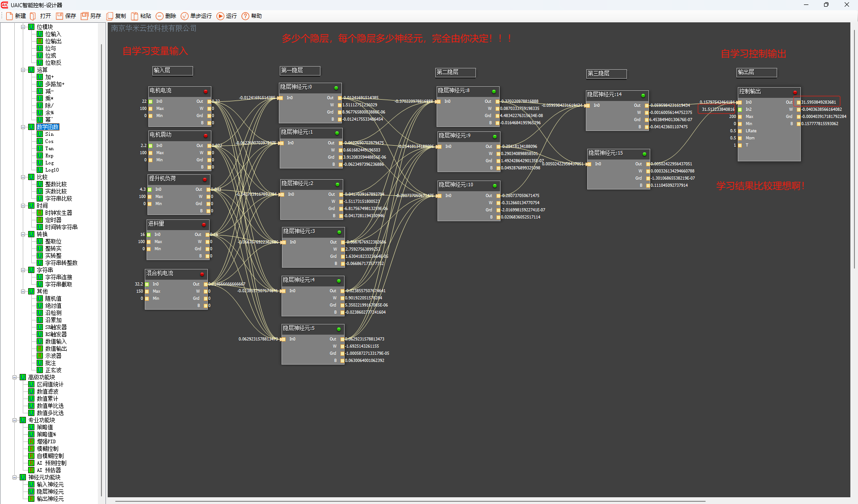Viewport: 858px width, 504px height.
Task: Click the Copy (复制) toolbar icon
Action: pos(109,16)
